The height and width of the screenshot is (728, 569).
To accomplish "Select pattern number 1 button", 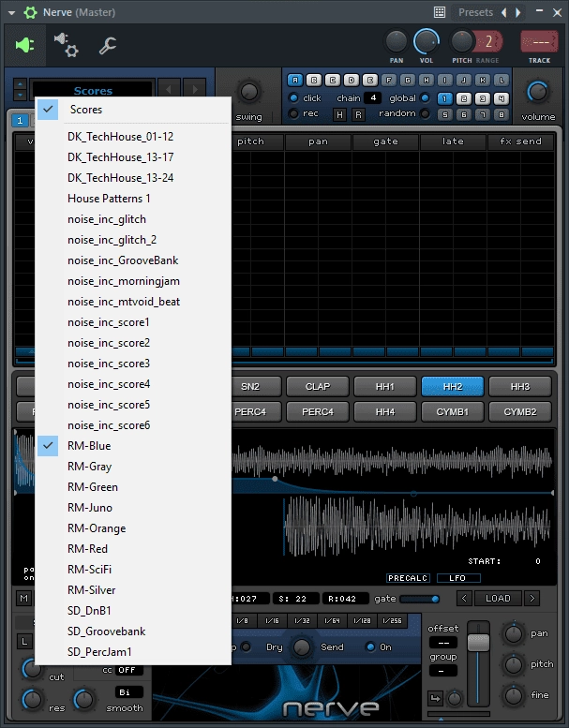I will click(x=444, y=98).
